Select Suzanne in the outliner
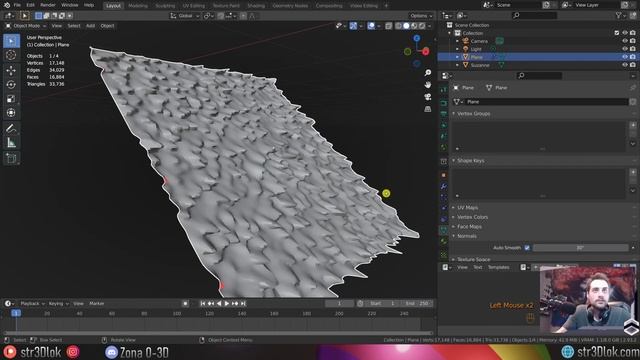 click(480, 65)
